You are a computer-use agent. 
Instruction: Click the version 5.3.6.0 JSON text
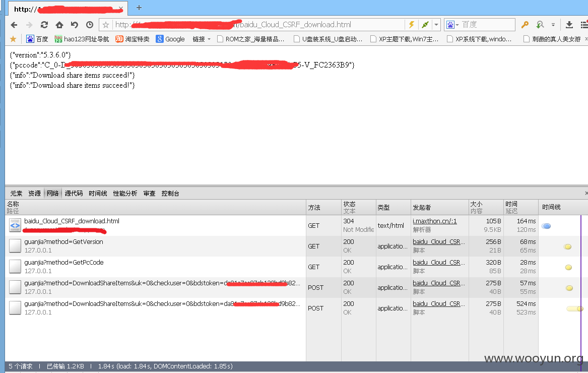tap(40, 55)
